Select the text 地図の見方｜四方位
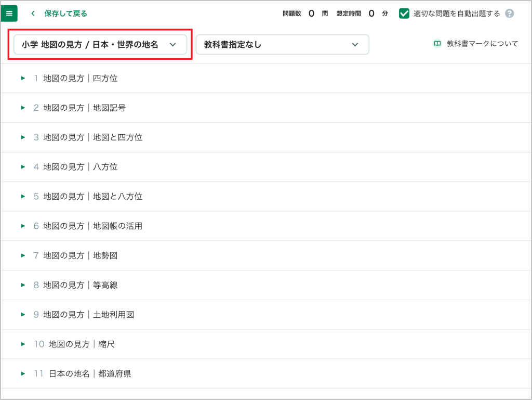Image resolution: width=532 pixels, height=400 pixels. pyautogui.click(x=81, y=78)
